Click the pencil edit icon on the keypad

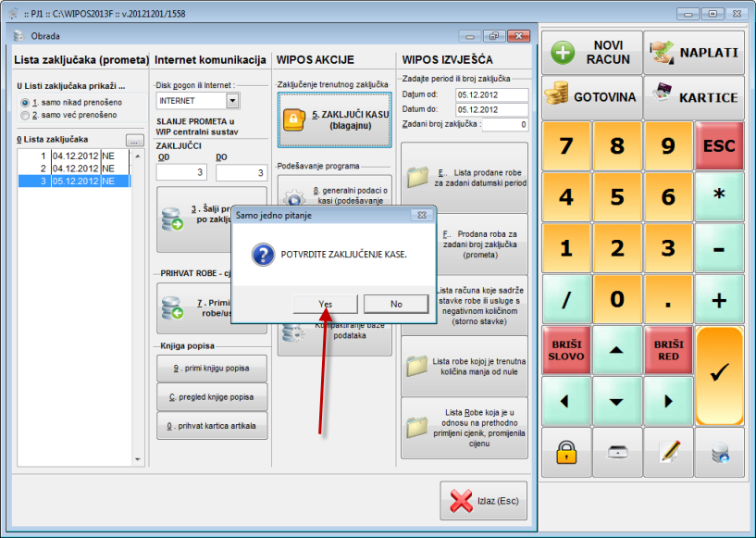pyautogui.click(x=668, y=452)
